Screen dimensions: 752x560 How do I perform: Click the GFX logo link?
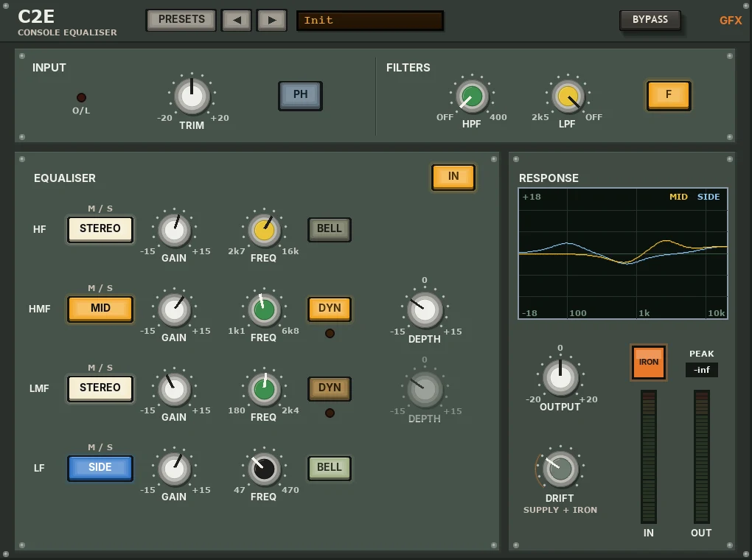731,20
